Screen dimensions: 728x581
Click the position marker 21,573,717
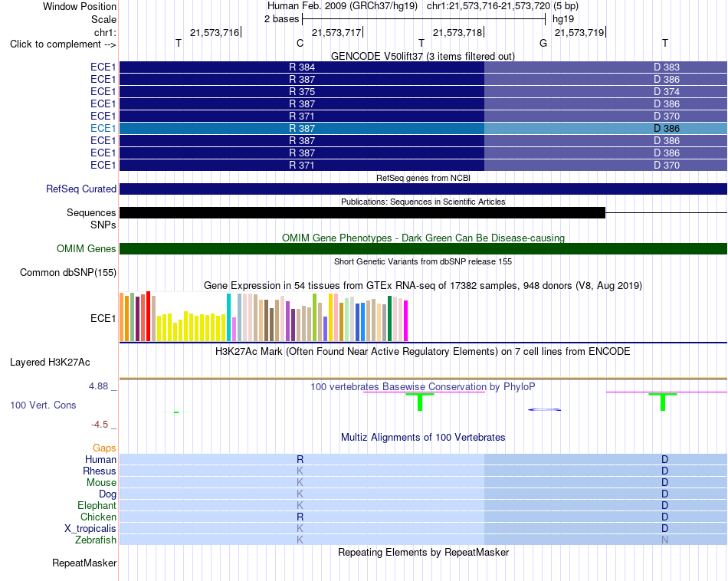tap(336, 32)
